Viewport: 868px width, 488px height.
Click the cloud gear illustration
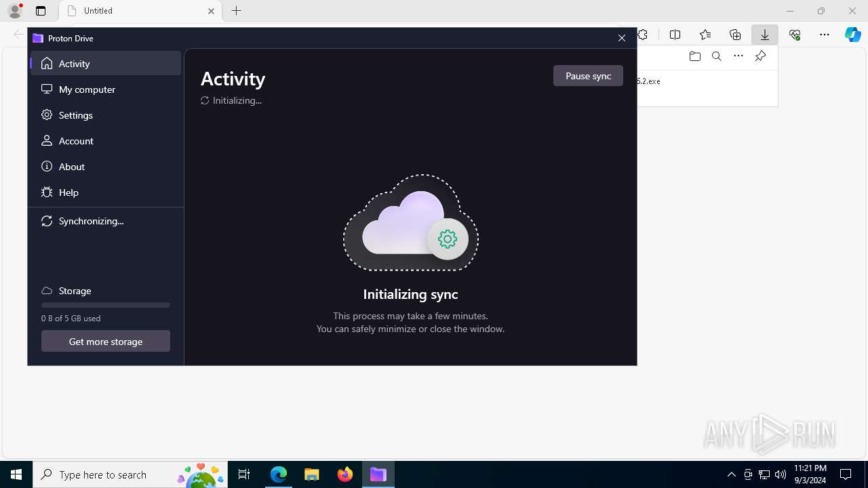coord(411,222)
